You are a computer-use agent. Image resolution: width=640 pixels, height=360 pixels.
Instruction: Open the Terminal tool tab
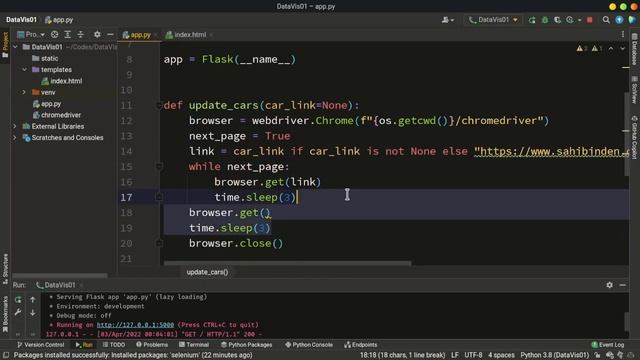[x=194, y=345]
